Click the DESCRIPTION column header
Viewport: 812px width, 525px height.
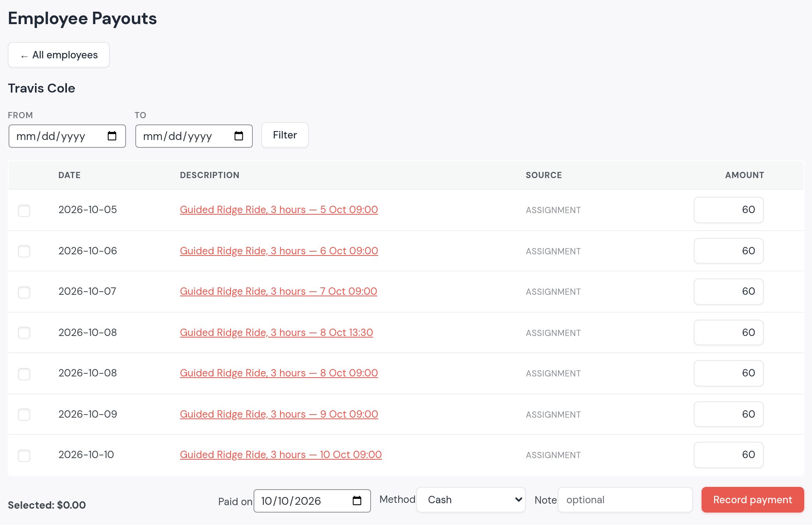click(210, 175)
